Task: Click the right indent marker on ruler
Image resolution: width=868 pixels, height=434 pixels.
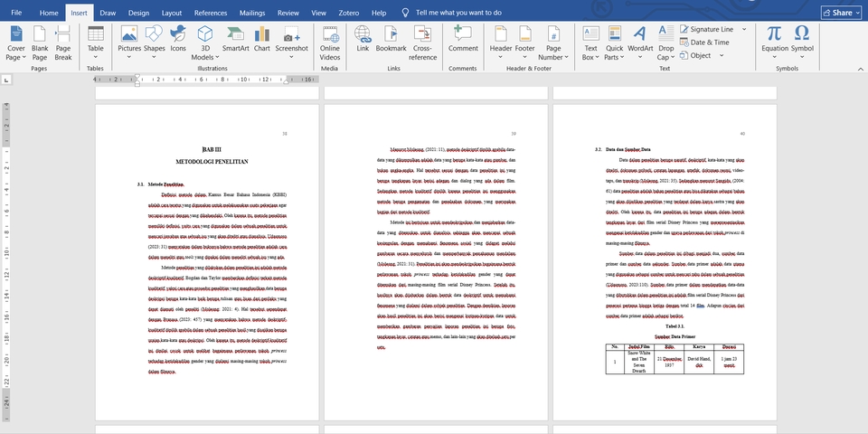Action: pos(286,81)
